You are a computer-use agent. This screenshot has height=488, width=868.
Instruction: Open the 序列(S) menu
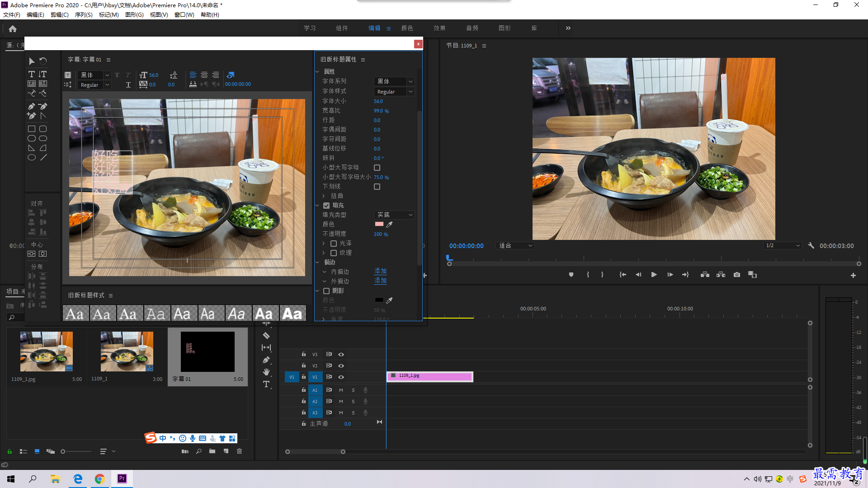click(84, 15)
